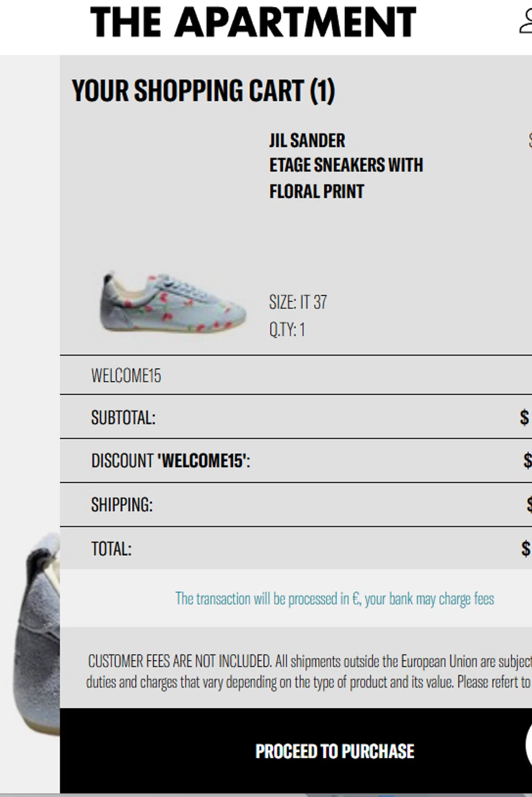Select the SIZE: IT 37 text

[298, 302]
